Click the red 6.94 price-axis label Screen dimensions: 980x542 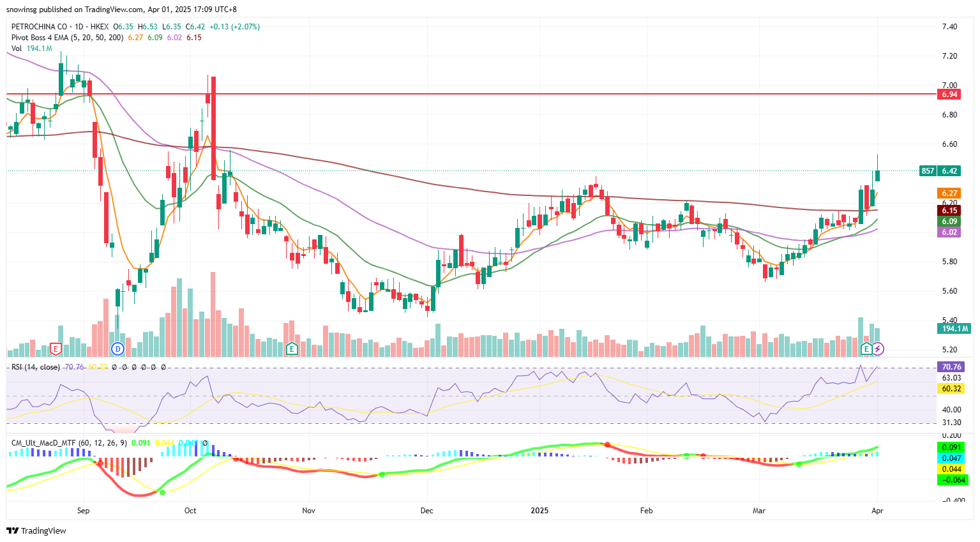[x=949, y=94]
